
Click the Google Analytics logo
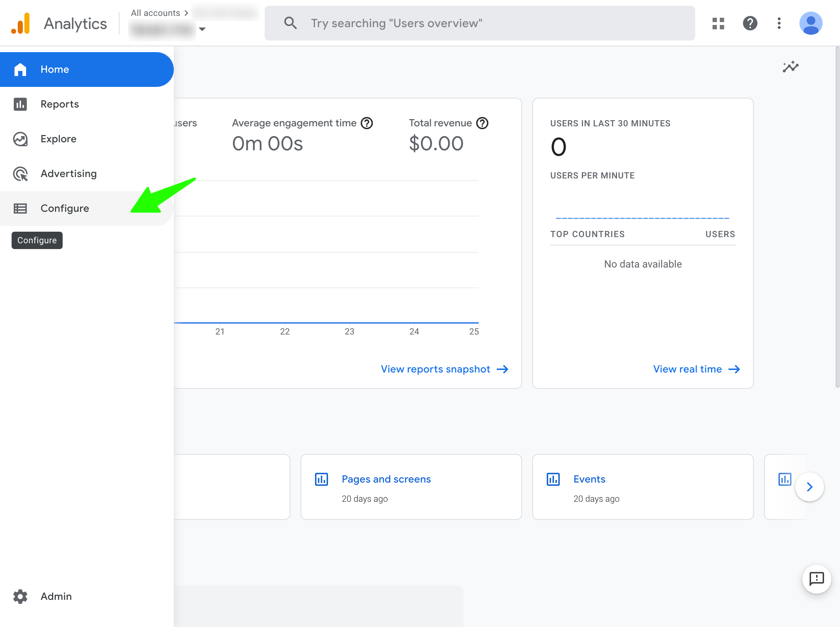coord(21,24)
